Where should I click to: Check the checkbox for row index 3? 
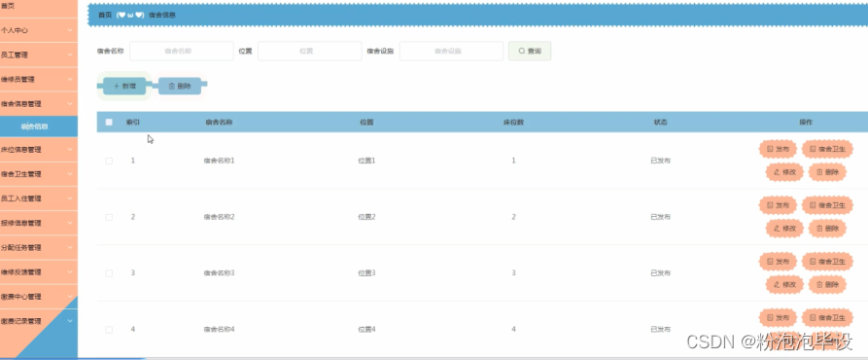[x=109, y=273]
